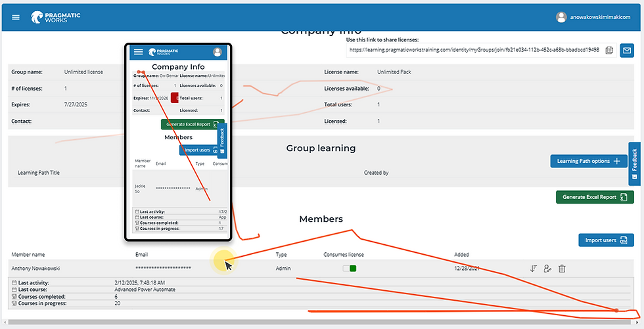Generate Excel Report in main page

point(595,197)
